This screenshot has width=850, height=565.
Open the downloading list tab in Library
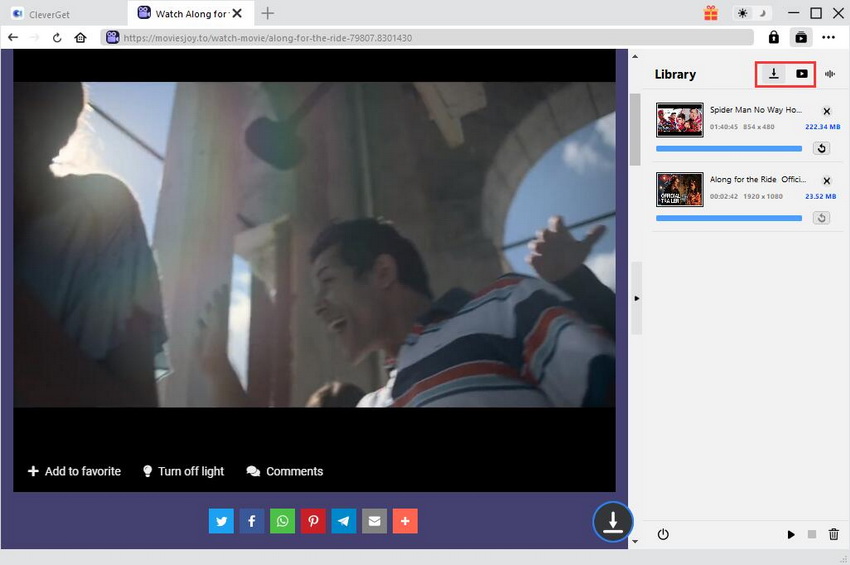pos(773,74)
